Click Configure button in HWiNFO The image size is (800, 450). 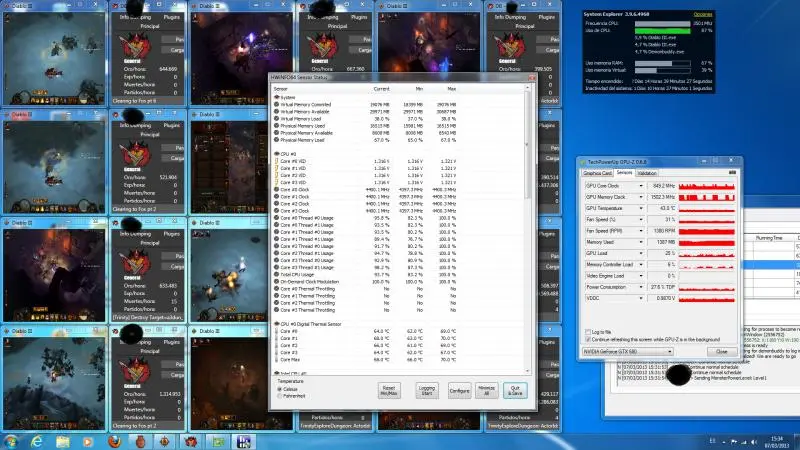[x=459, y=390]
